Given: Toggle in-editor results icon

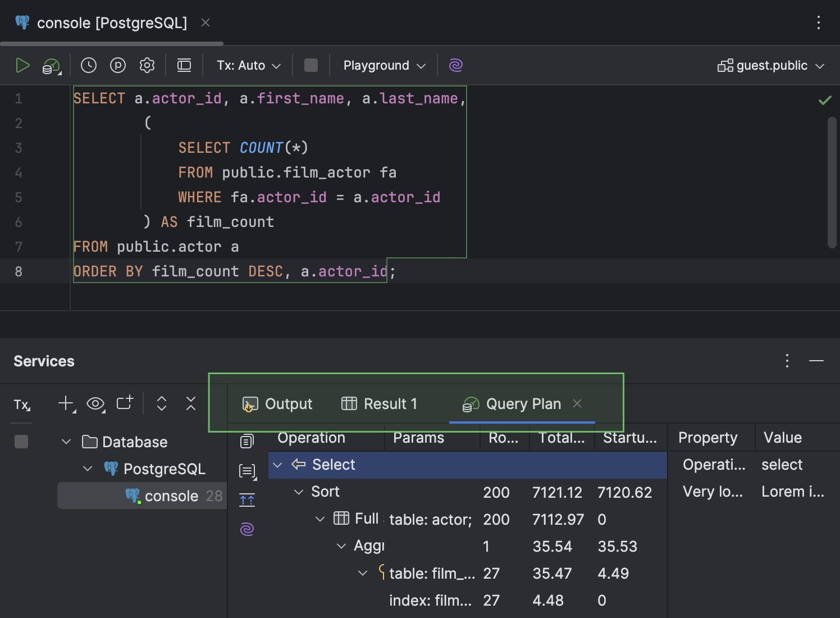Looking at the screenshot, I should pyautogui.click(x=184, y=66).
